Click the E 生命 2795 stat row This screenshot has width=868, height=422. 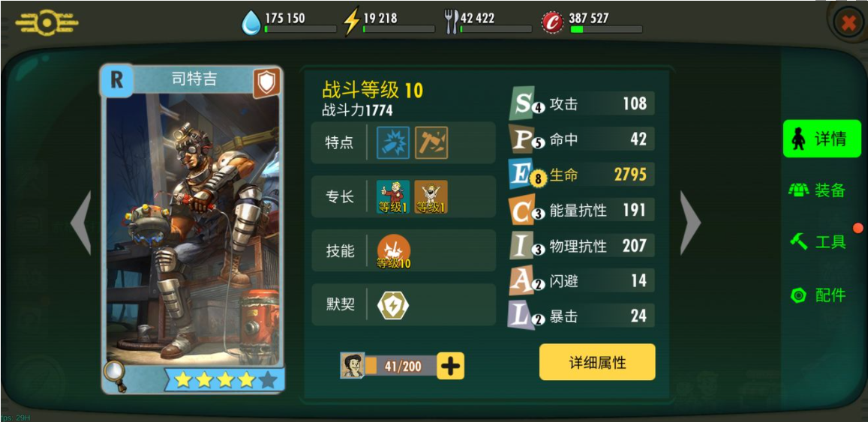pyautogui.click(x=581, y=175)
